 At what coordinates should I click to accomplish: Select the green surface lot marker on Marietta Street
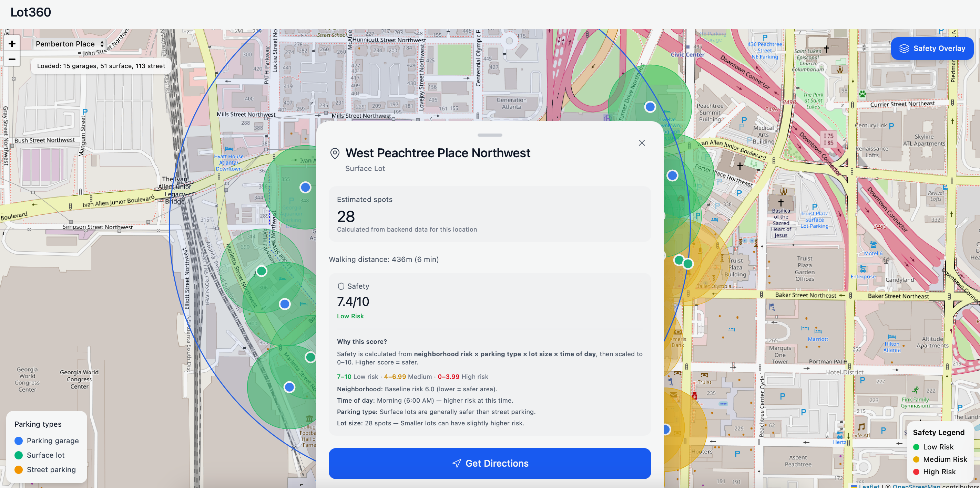click(261, 271)
